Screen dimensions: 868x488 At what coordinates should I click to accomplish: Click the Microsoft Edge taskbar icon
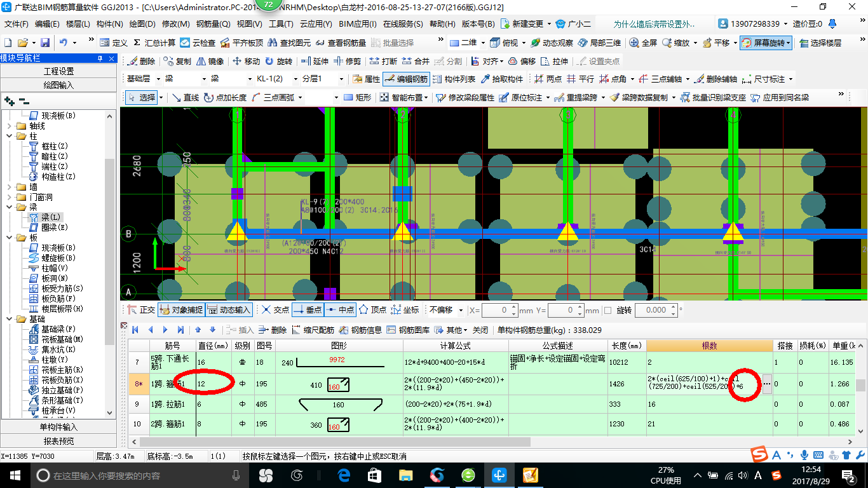[x=344, y=475]
